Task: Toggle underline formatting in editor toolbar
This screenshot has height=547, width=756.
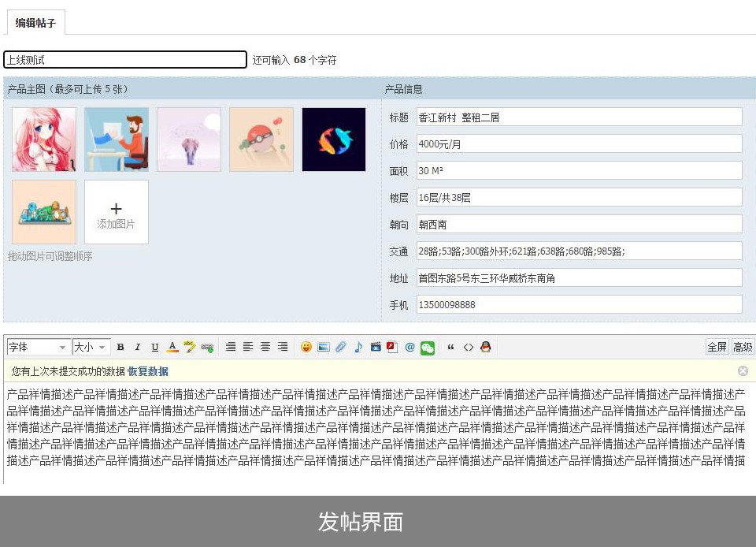Action: 155,347
